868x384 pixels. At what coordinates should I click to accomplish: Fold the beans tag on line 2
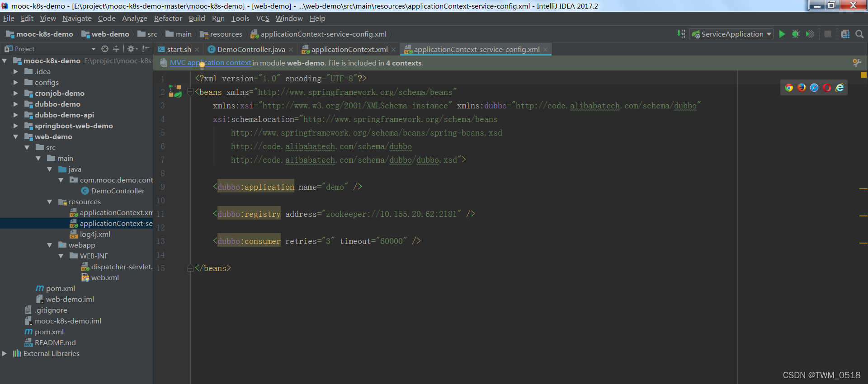coord(190,92)
